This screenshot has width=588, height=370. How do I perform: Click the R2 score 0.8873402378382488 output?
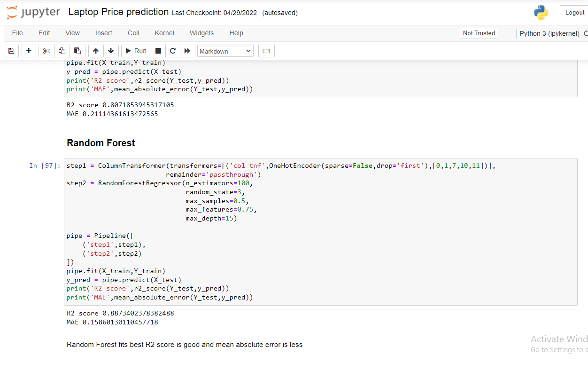[120, 313]
